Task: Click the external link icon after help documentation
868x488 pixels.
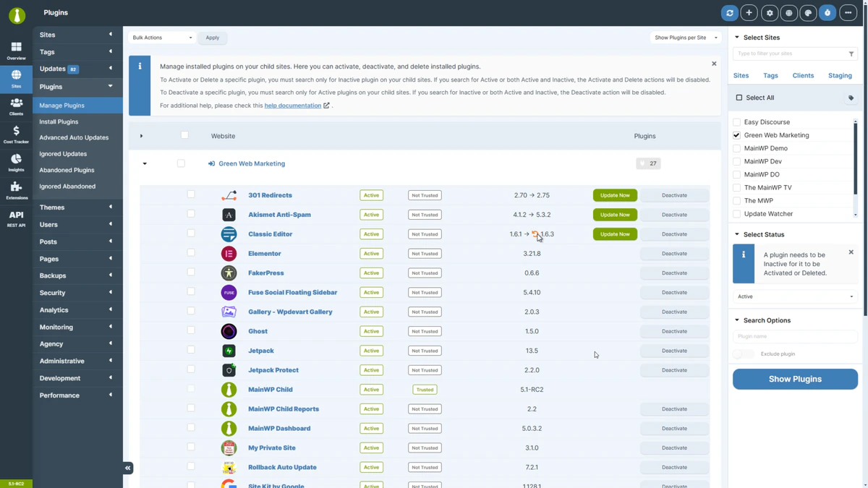Action: pyautogui.click(x=326, y=106)
